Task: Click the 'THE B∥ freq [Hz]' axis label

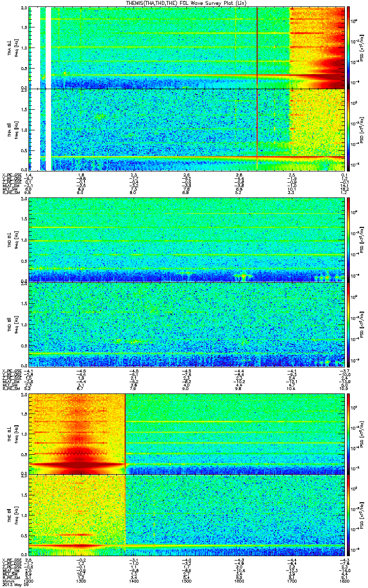Action: pos(12,516)
